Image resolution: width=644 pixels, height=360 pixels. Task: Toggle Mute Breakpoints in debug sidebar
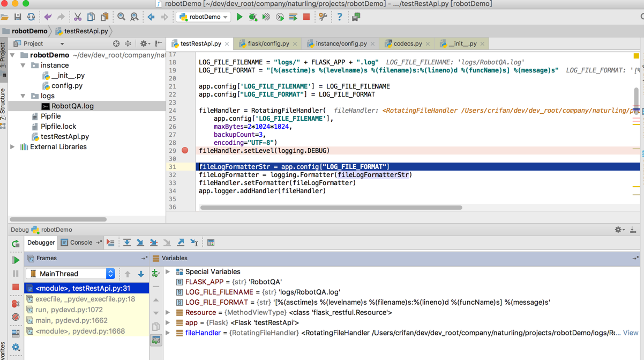16,317
